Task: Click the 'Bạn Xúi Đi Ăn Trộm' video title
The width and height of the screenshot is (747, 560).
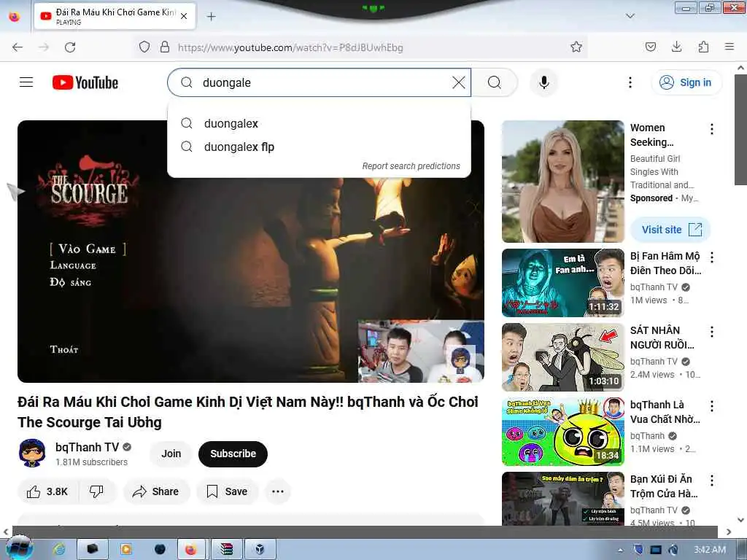Action: (664, 486)
